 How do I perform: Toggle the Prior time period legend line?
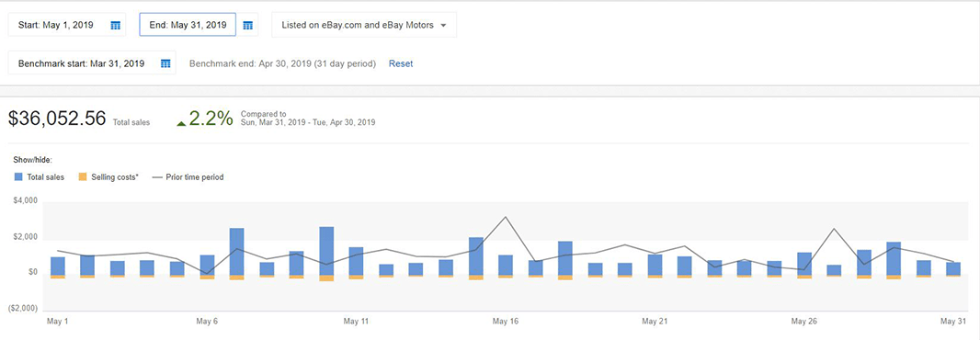pyautogui.click(x=188, y=177)
